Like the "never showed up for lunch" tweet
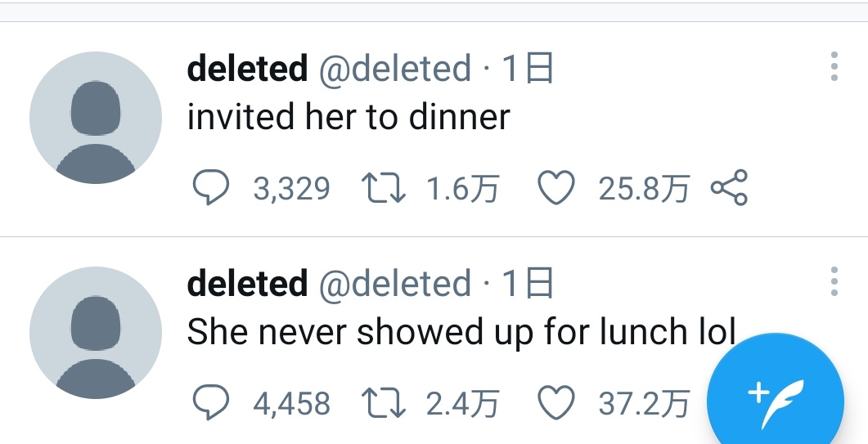The width and height of the screenshot is (868, 444). [x=556, y=403]
